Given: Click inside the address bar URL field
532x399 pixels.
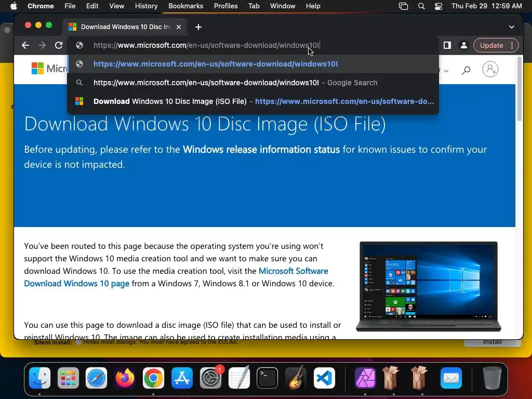Looking at the screenshot, I should pyautogui.click(x=253, y=45).
